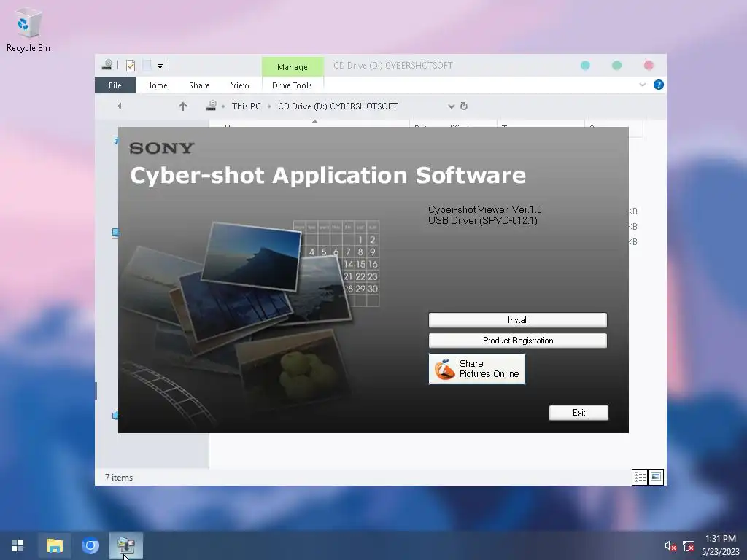Click CD Drive (D:) CYBERSHOTSOFT in path

click(x=337, y=106)
